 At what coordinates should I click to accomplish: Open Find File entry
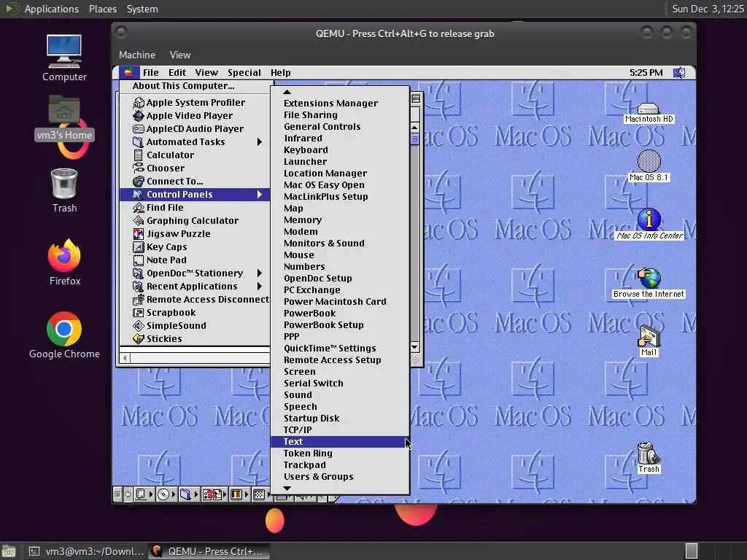pyautogui.click(x=195, y=208)
